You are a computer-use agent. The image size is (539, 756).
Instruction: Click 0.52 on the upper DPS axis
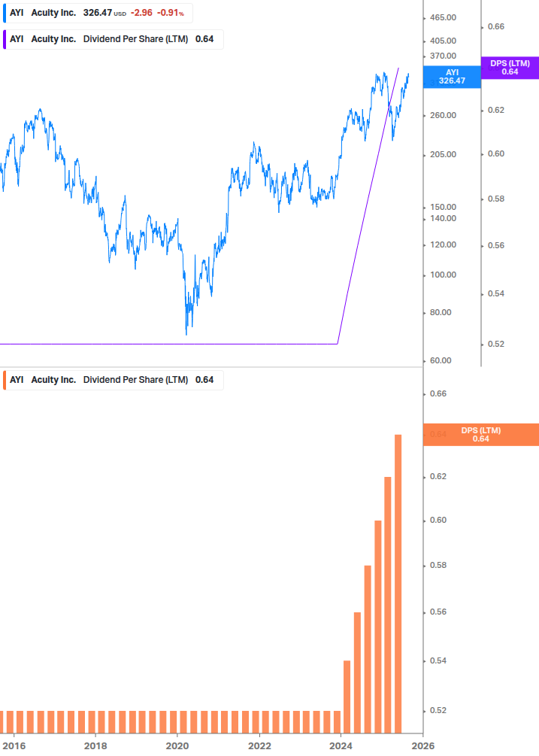(496, 345)
